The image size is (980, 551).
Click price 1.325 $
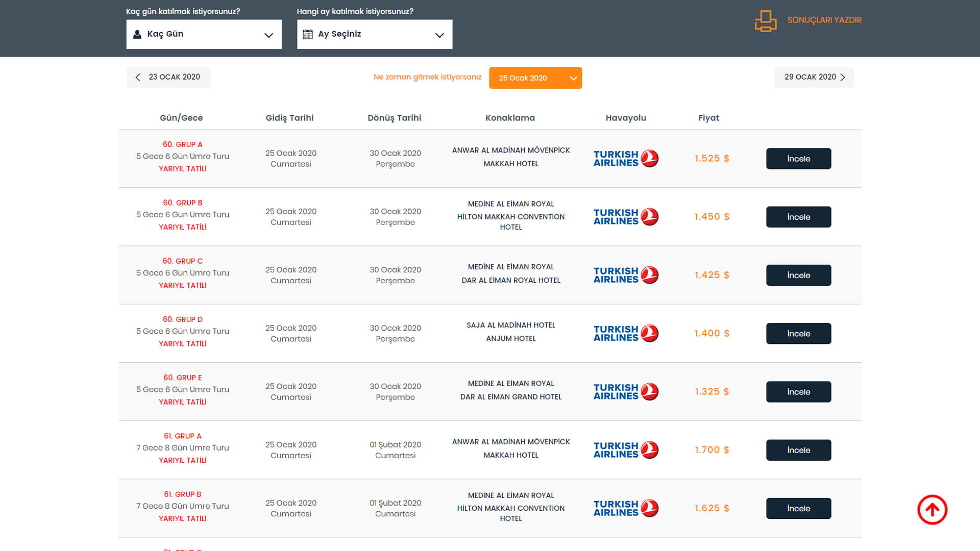[x=712, y=392]
